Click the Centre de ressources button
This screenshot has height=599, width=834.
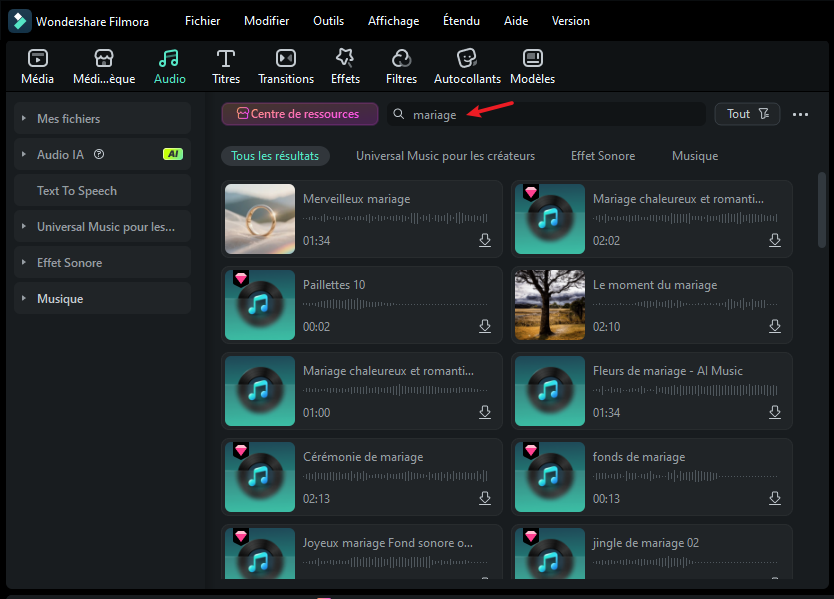point(299,114)
